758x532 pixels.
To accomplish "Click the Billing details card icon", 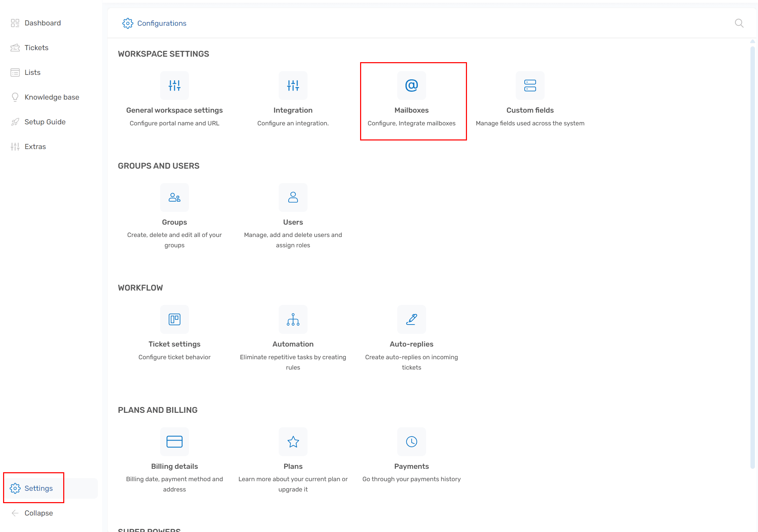I will [174, 442].
